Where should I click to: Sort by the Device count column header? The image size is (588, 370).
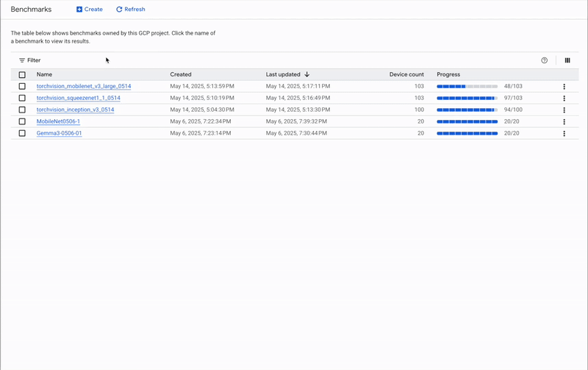[406, 74]
